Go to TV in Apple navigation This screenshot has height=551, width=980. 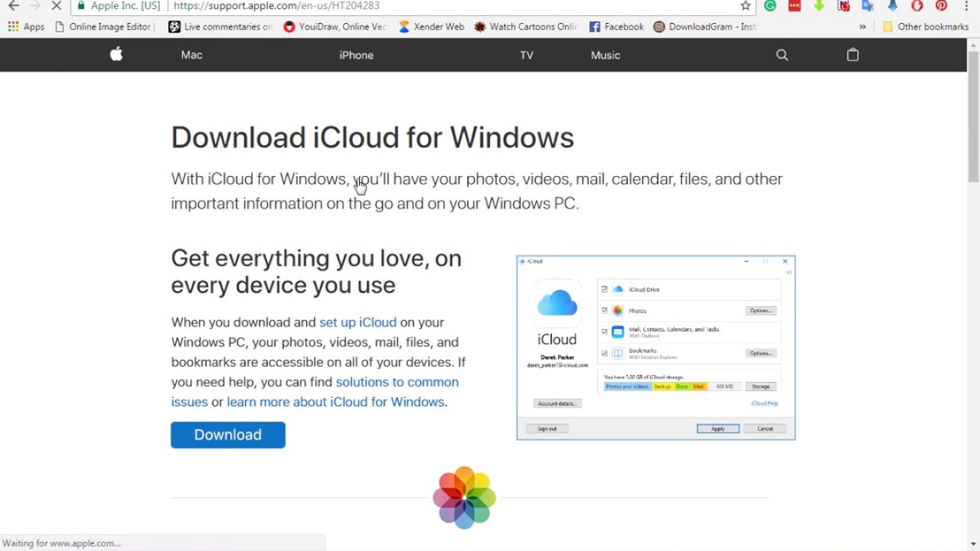point(527,55)
